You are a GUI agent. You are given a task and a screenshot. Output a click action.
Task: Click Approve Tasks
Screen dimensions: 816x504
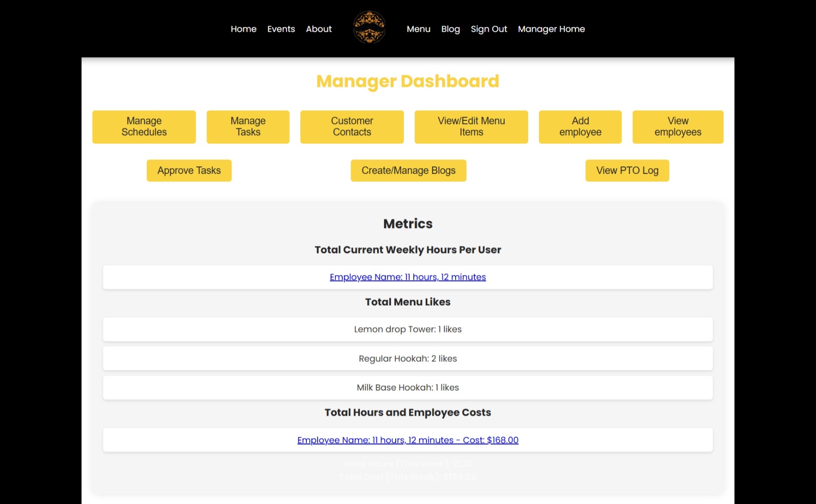(x=189, y=170)
